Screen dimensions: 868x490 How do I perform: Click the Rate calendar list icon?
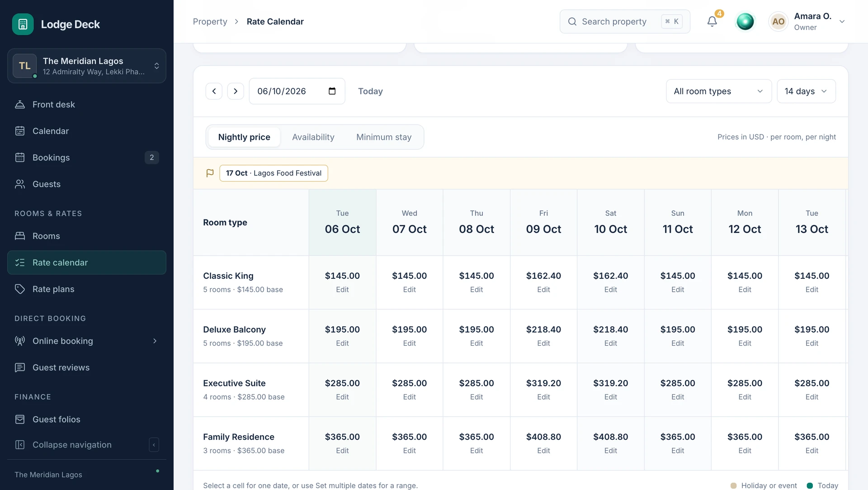tap(20, 262)
